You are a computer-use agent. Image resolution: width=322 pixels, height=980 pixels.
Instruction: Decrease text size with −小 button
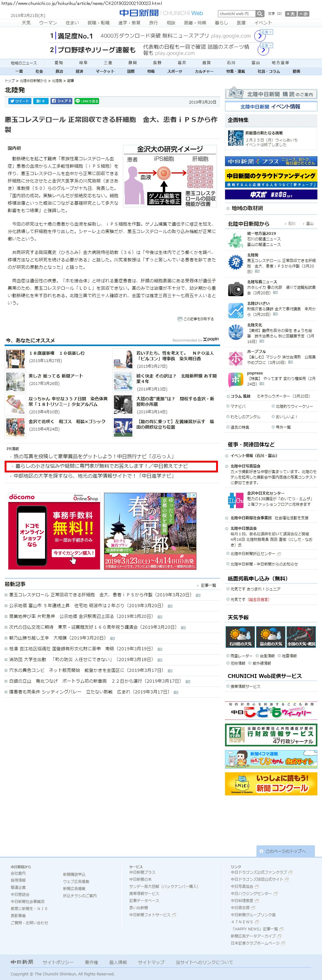coord(304,14)
